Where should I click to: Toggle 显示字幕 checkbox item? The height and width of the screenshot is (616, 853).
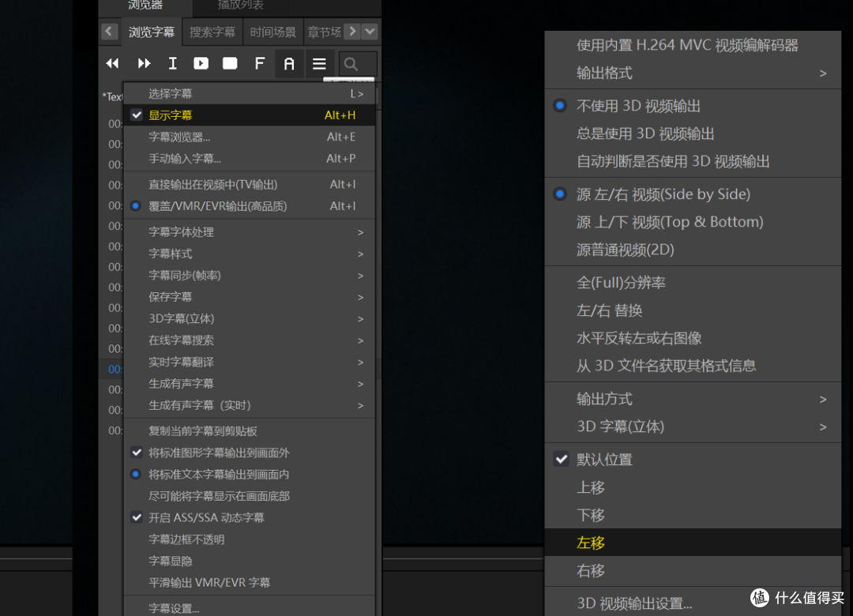[x=250, y=115]
